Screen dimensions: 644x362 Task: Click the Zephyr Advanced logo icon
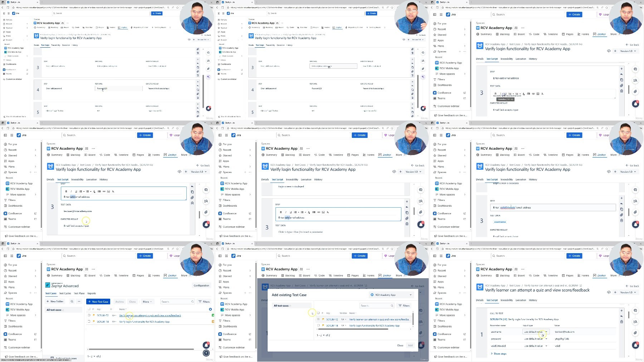(48, 285)
